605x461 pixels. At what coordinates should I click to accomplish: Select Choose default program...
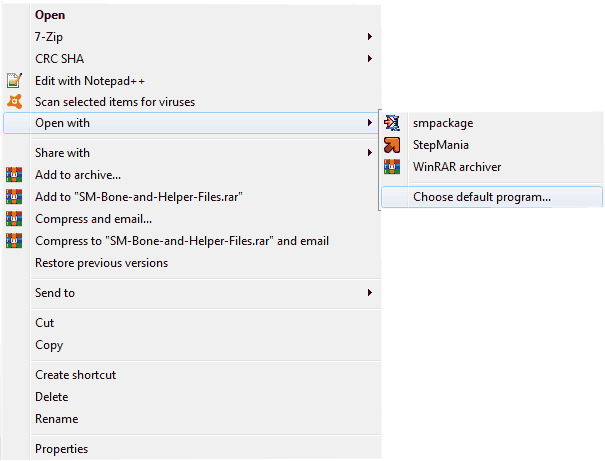(x=492, y=197)
